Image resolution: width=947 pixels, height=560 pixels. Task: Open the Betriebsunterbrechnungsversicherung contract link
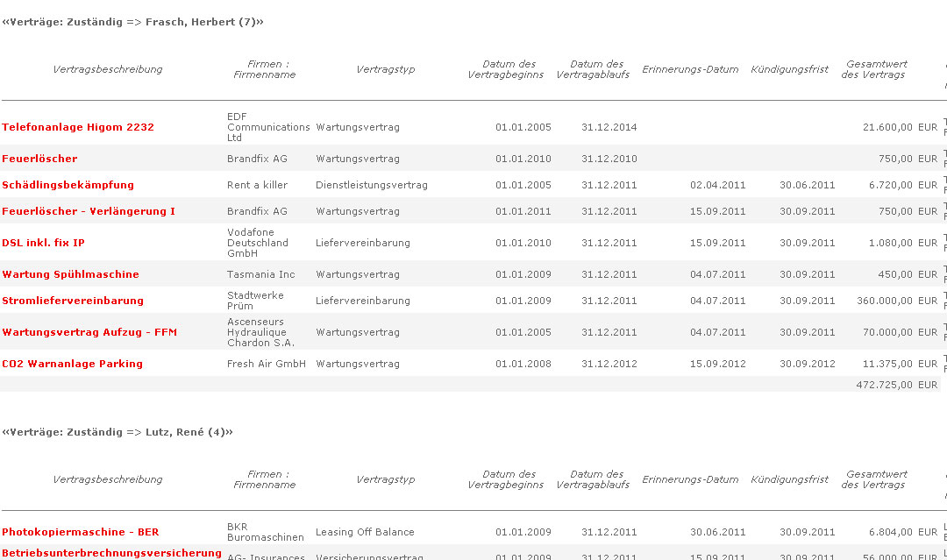(x=111, y=553)
